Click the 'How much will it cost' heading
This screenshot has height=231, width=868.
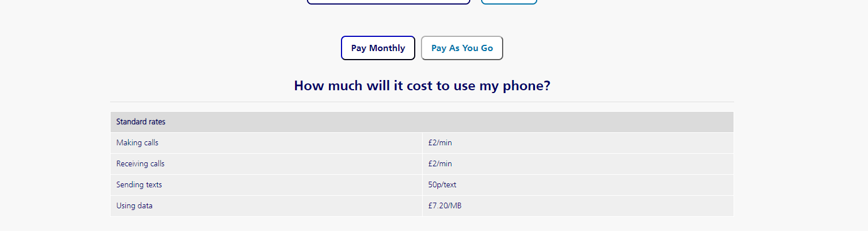coord(422,86)
